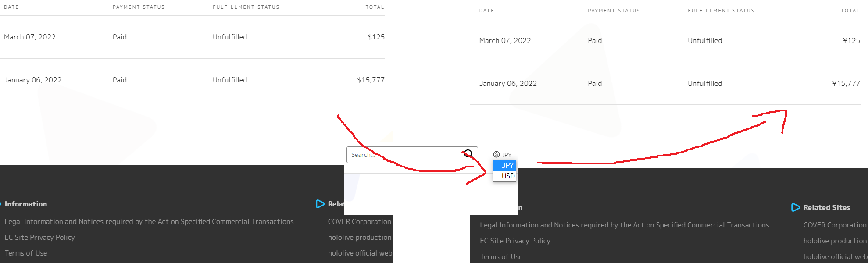Click the magnifier search icon
868x263 pixels.
[x=468, y=154]
